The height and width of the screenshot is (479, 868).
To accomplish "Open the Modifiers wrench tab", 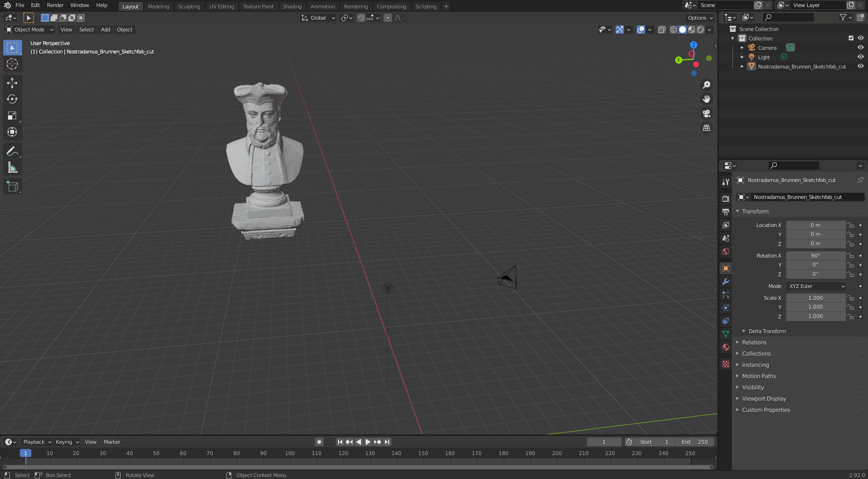I will (726, 281).
